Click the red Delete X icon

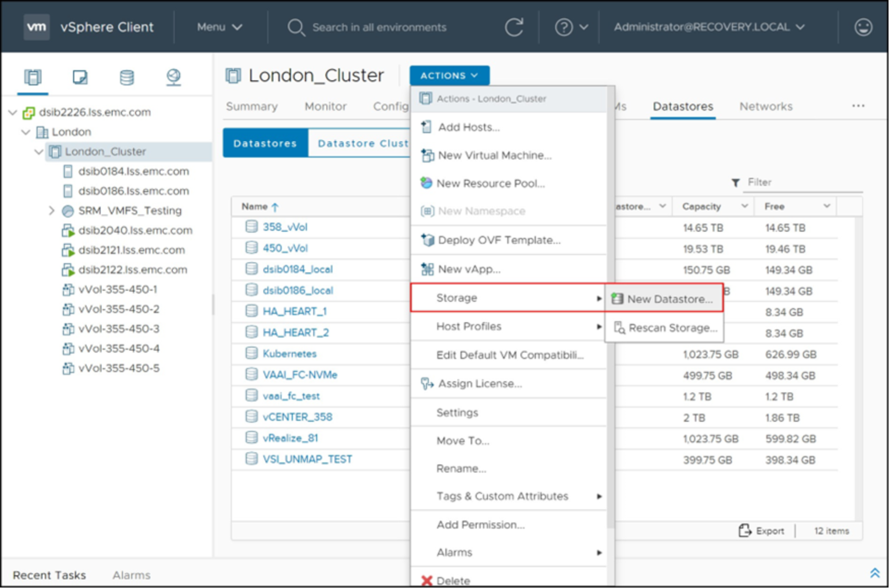click(427, 580)
